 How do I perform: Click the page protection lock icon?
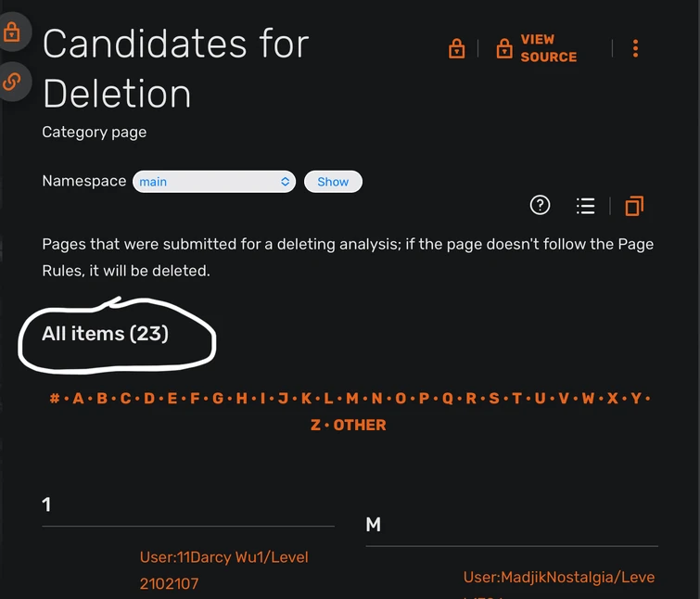click(456, 48)
